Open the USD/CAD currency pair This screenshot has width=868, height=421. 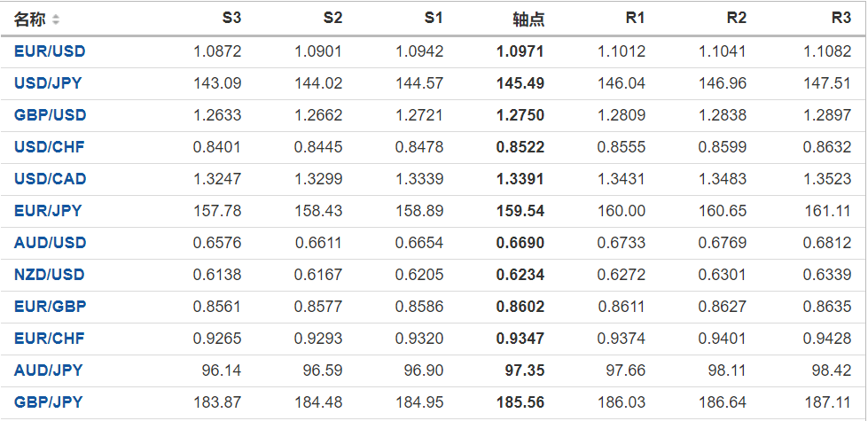tap(50, 179)
